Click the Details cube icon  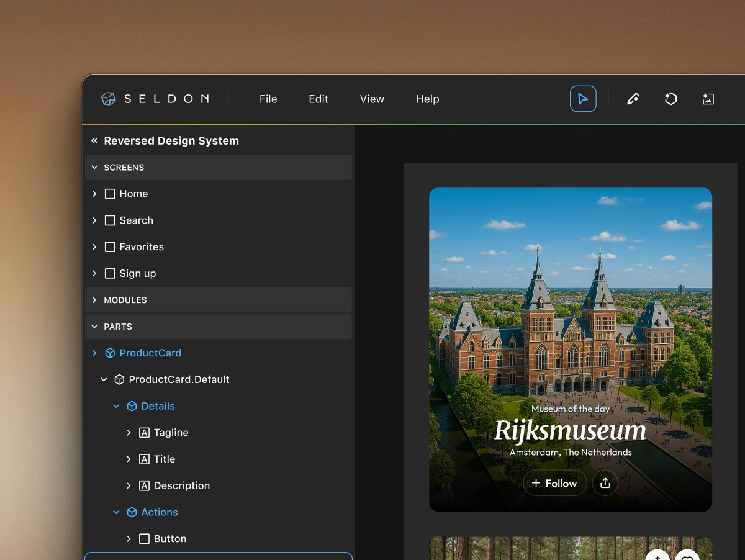point(132,406)
